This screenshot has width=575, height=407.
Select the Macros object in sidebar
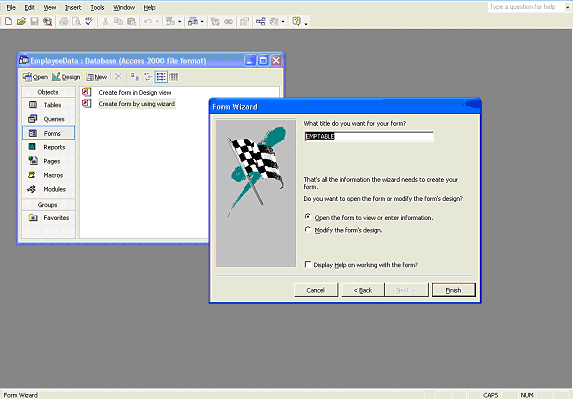[x=48, y=175]
